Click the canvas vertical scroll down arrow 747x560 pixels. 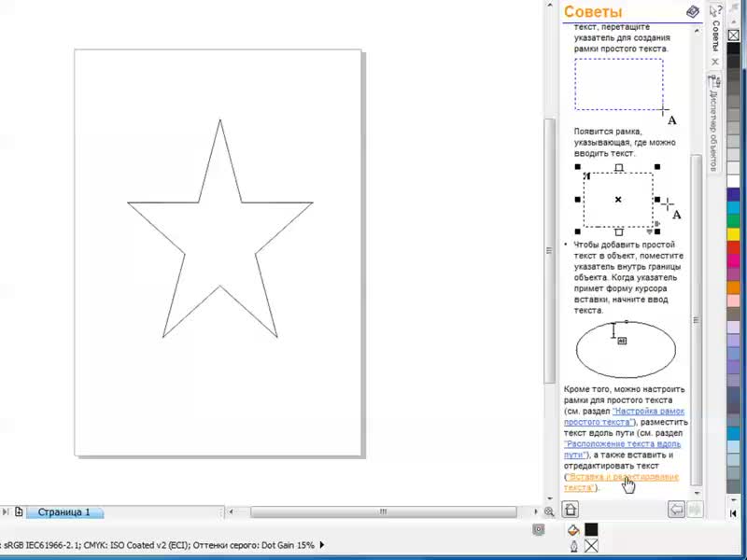[550, 499]
